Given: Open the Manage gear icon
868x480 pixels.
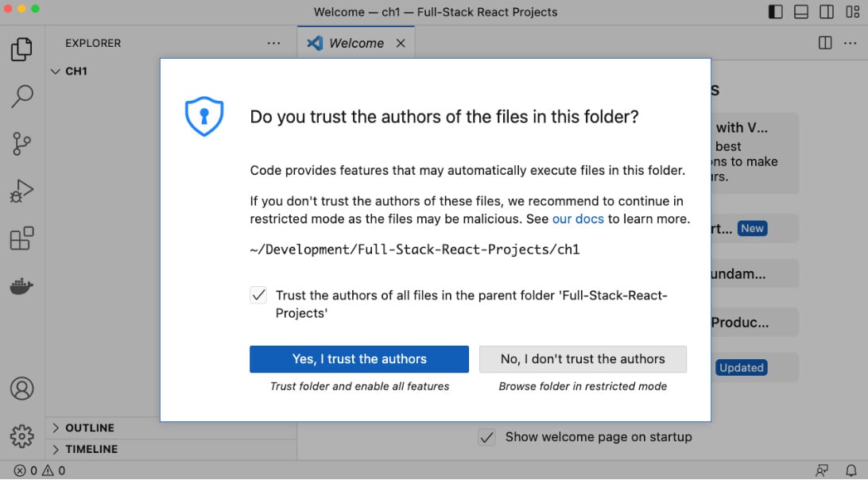Looking at the screenshot, I should coord(21,436).
